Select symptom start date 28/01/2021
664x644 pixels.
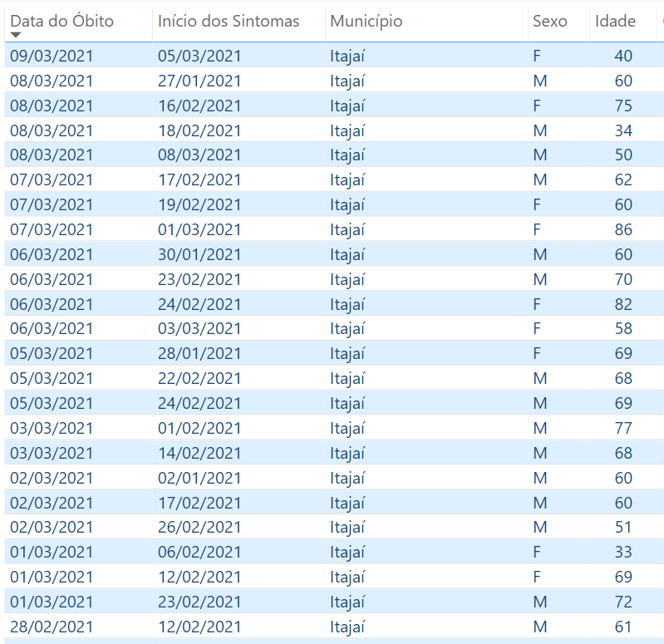tap(199, 353)
